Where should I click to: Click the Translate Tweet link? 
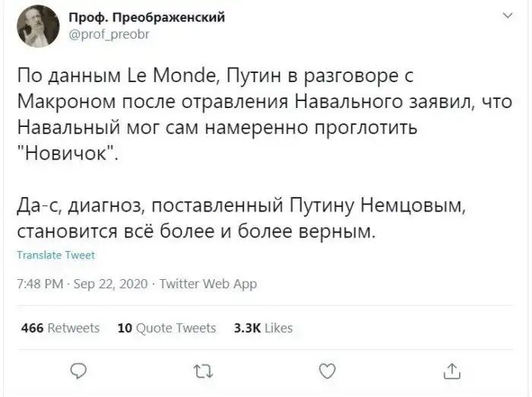point(55,256)
